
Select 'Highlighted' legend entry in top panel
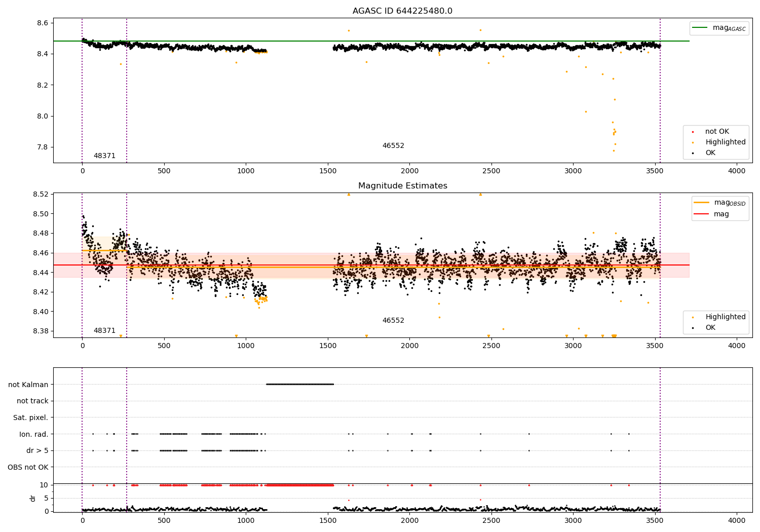(719, 142)
